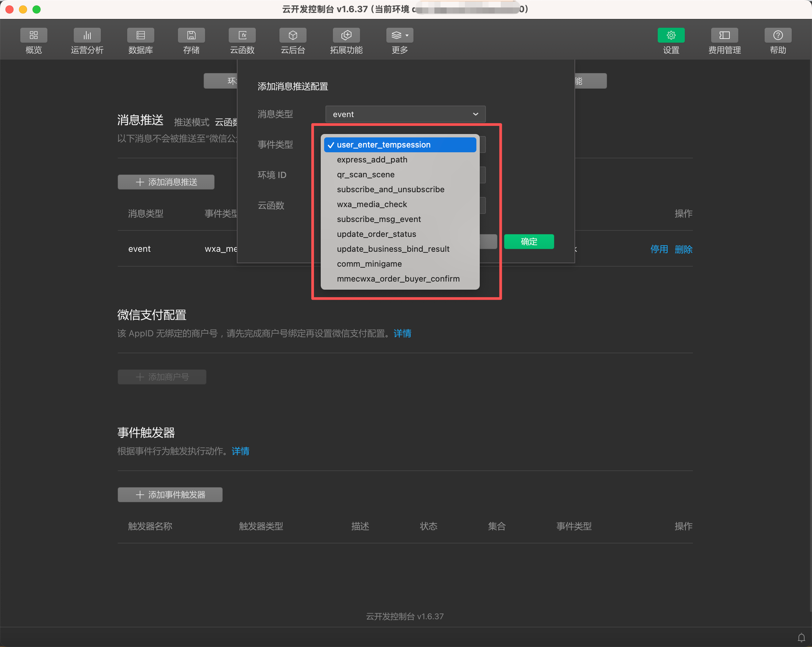Click the 帮助 help icon
Image resolution: width=812 pixels, height=647 pixels.
(x=778, y=36)
